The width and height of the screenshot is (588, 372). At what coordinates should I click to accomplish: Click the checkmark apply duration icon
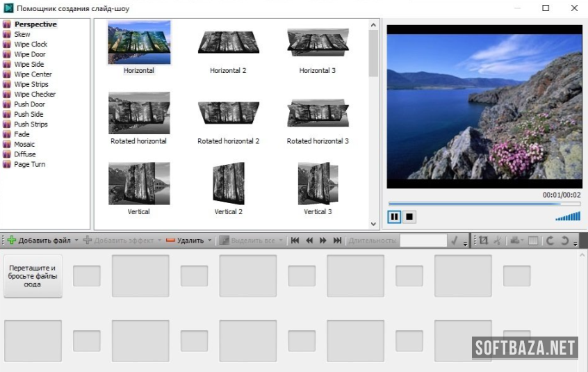[x=455, y=241]
